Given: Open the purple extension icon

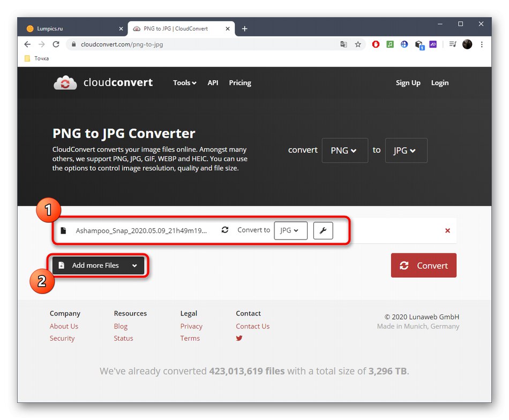Looking at the screenshot, I should tap(433, 44).
